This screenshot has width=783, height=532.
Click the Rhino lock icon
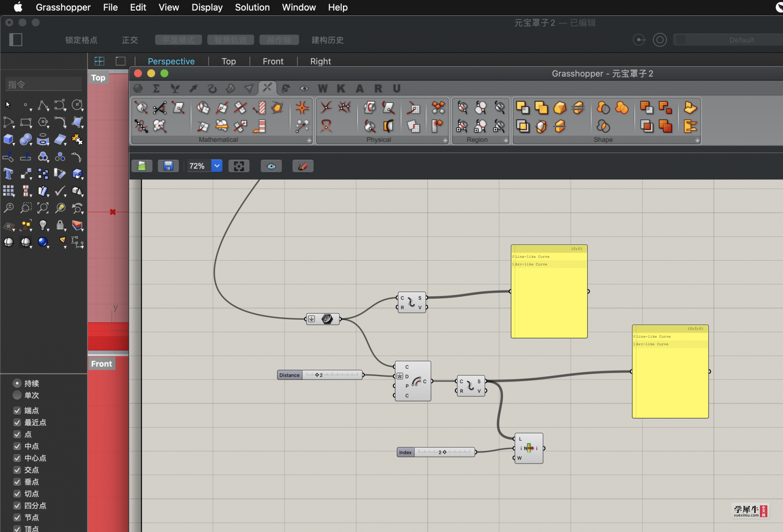pyautogui.click(x=60, y=225)
